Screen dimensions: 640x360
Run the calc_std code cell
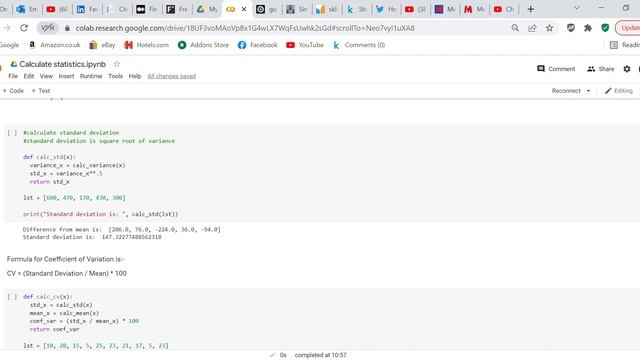coord(12,133)
